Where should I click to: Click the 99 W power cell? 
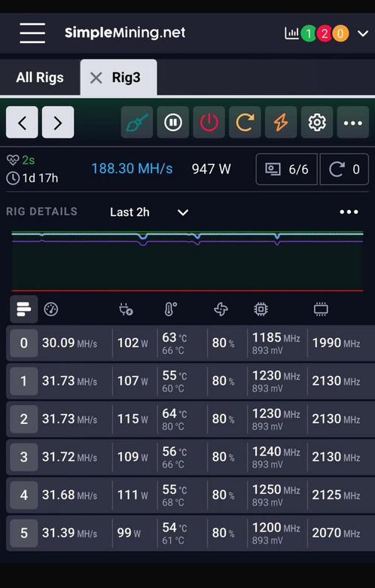pos(129,533)
